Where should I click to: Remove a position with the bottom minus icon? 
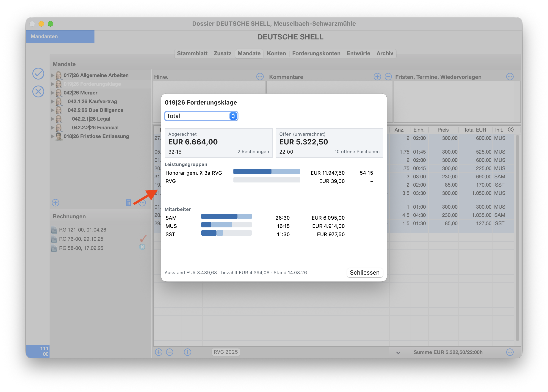pos(170,352)
